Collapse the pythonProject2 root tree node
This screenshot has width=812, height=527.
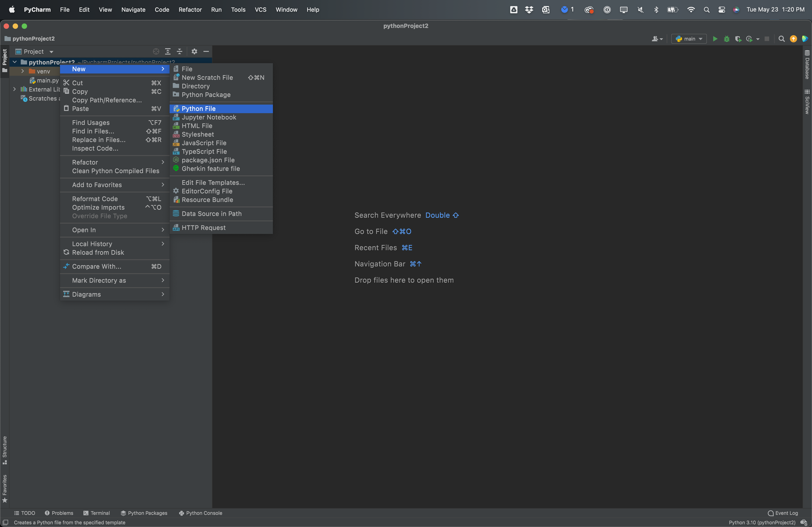pos(15,62)
